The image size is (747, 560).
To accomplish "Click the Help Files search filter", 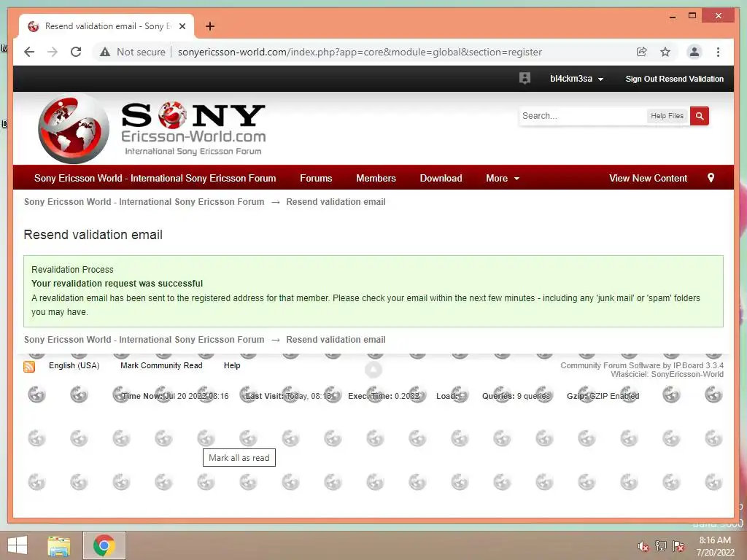I will (667, 116).
